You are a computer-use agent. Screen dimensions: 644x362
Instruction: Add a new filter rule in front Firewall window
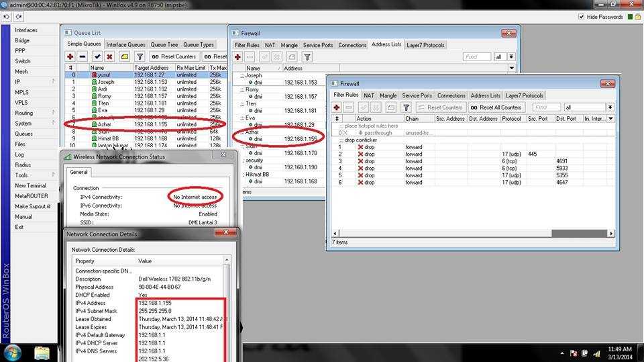pos(336,107)
